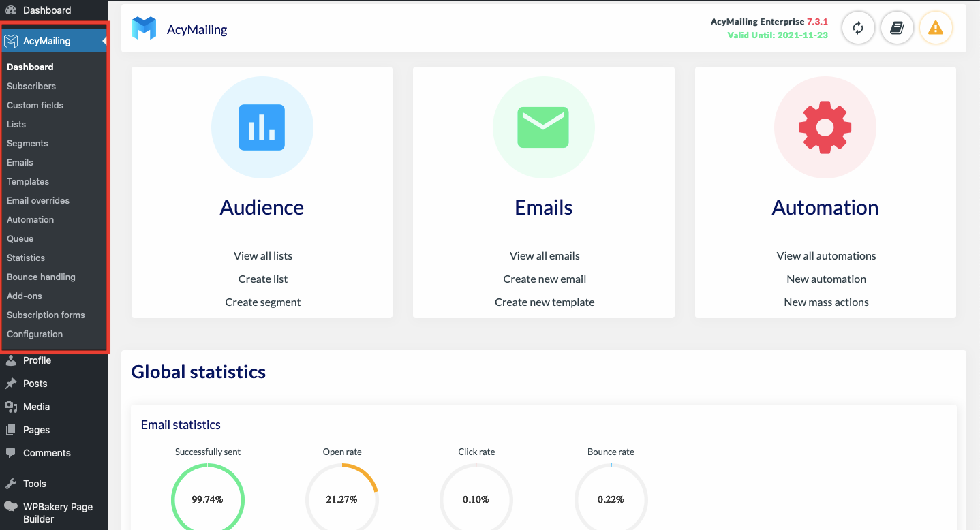Image resolution: width=980 pixels, height=530 pixels.
Task: Collapse the AcyMailing menu arrow
Action: [x=104, y=41]
